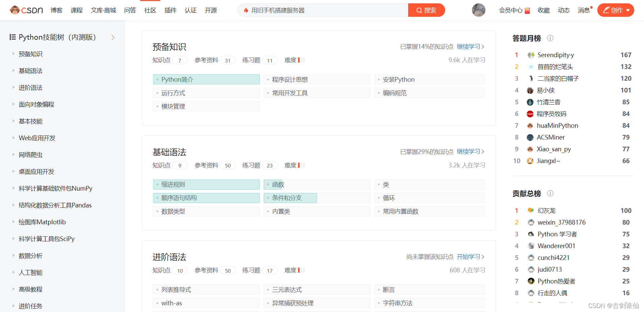Image resolution: width=644 pixels, height=312 pixels.
Task: Expand 基础语法 in the sidebar tree
Action: [13, 70]
